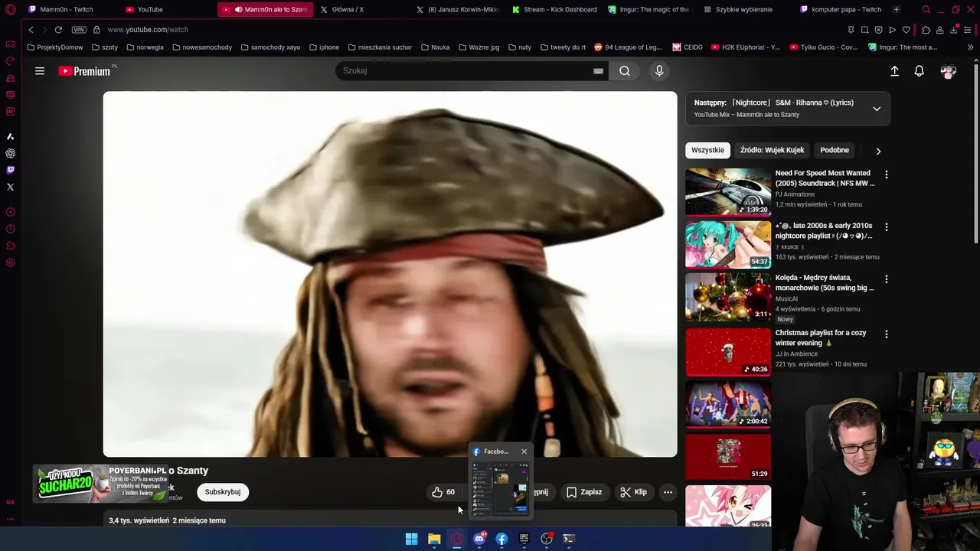Close the Facebook taskbar preview

tap(524, 452)
